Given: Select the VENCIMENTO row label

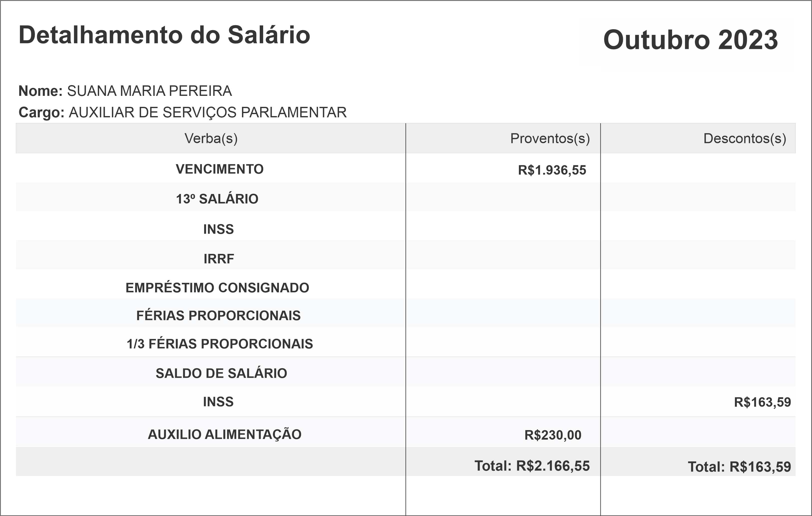Looking at the screenshot, I should [x=220, y=169].
